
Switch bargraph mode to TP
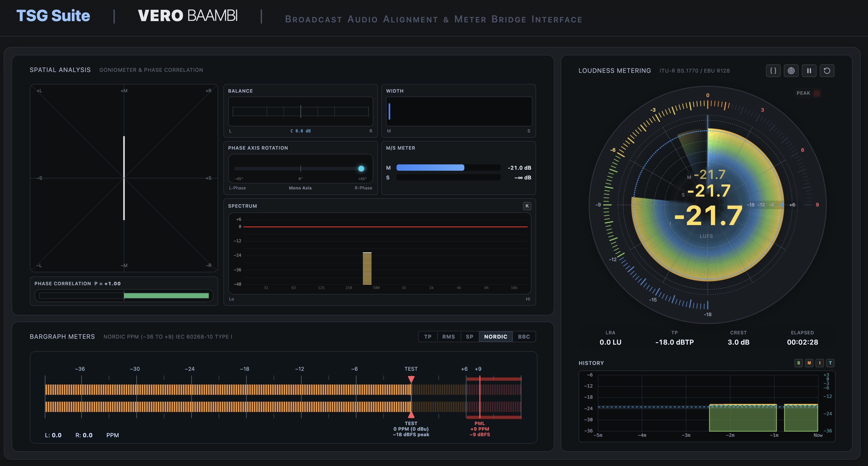428,337
